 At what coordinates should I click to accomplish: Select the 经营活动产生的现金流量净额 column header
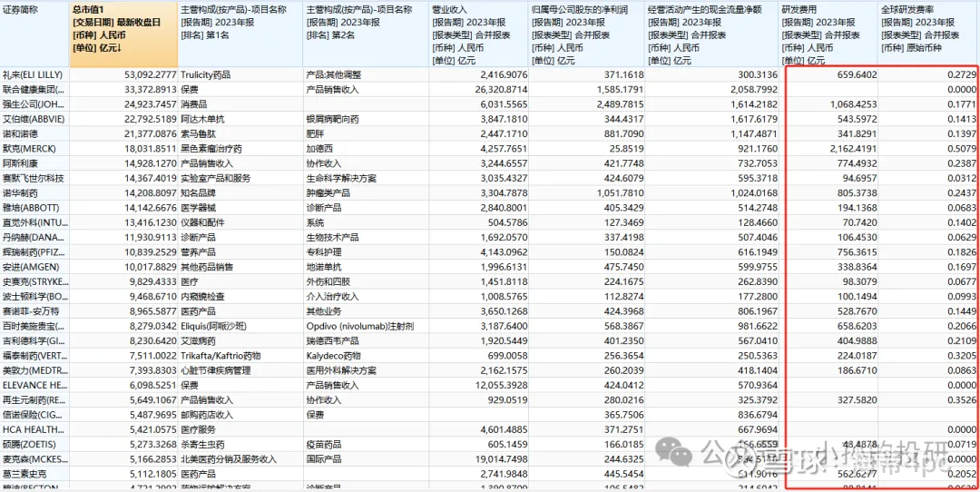pos(712,34)
